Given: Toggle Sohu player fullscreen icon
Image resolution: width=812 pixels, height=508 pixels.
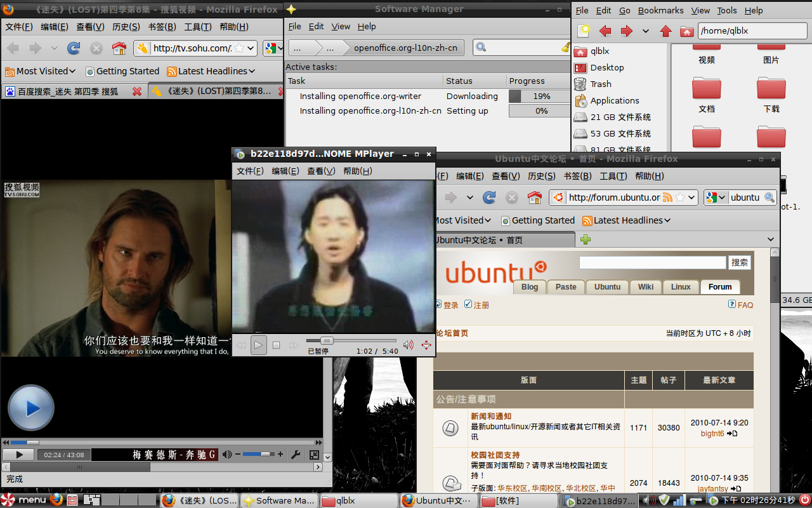Looking at the screenshot, I should point(314,455).
